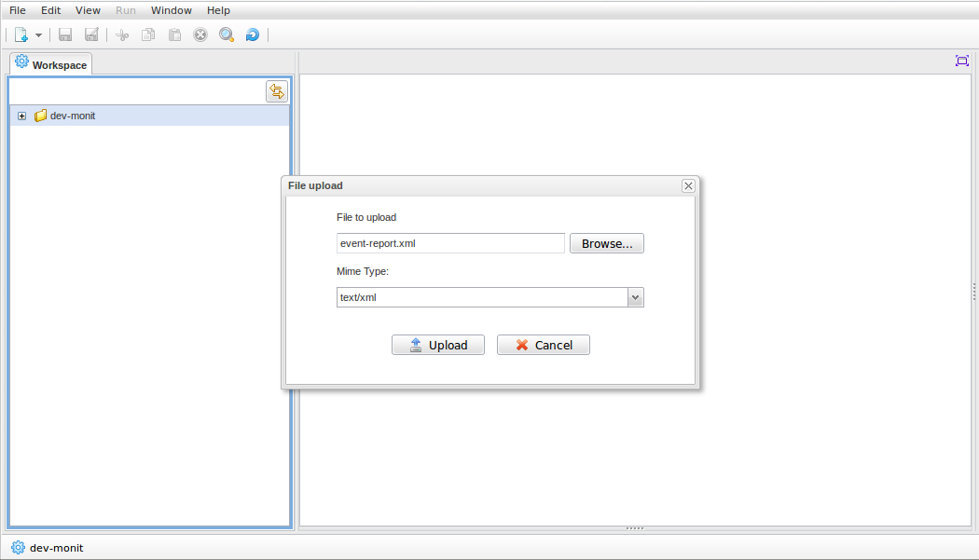Click the Save As toolbar icon
This screenshot has width=979, height=560.
pos(91,35)
